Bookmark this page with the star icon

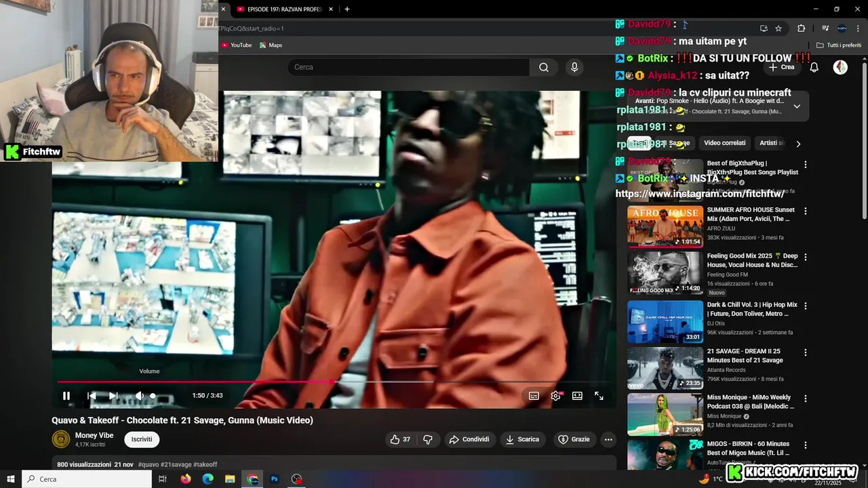(778, 28)
